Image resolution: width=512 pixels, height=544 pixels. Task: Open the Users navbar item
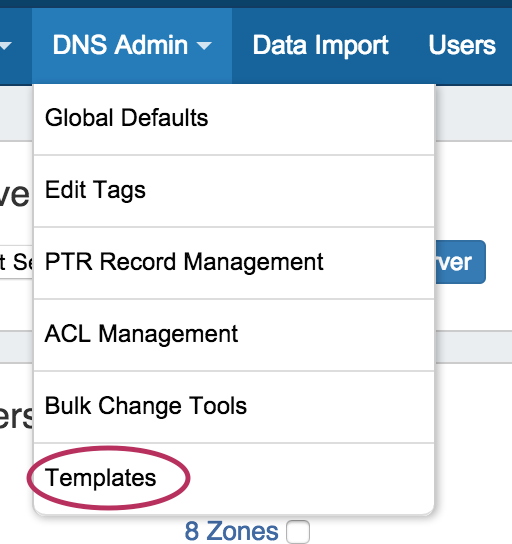[x=462, y=45]
